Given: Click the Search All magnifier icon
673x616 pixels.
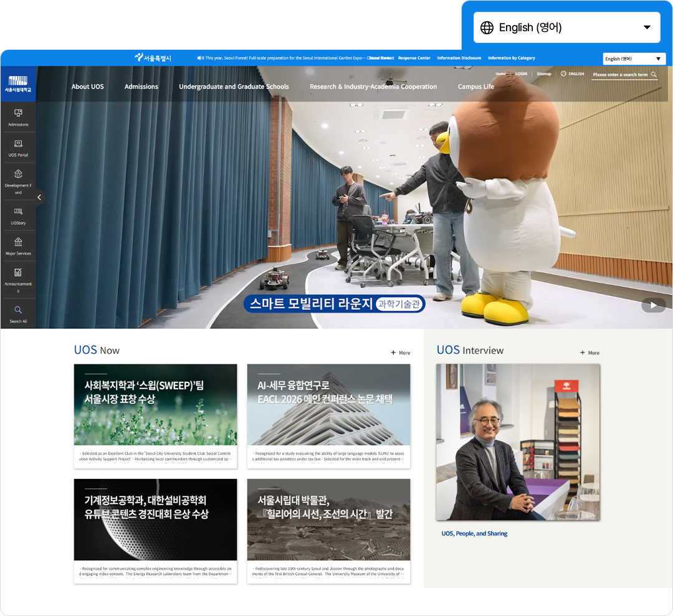Looking at the screenshot, I should 18,310.
